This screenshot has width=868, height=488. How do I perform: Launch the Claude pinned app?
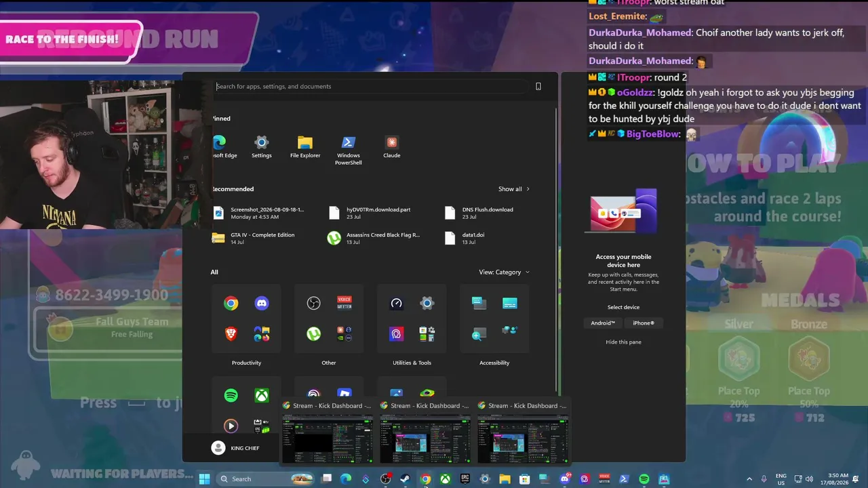391,146
